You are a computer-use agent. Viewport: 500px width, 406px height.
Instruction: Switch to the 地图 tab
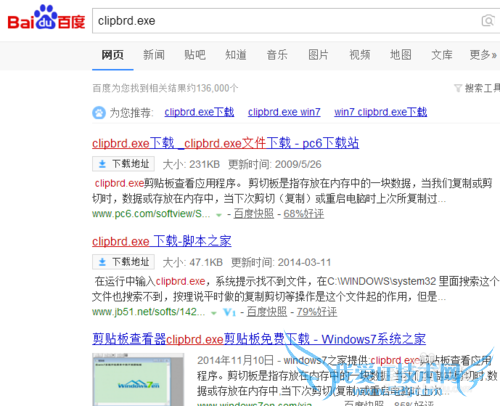coord(401,55)
